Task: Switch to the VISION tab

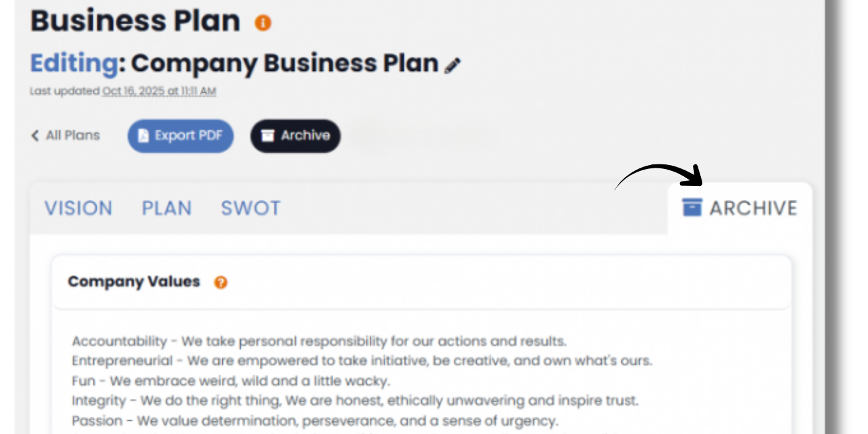Action: coord(78,208)
